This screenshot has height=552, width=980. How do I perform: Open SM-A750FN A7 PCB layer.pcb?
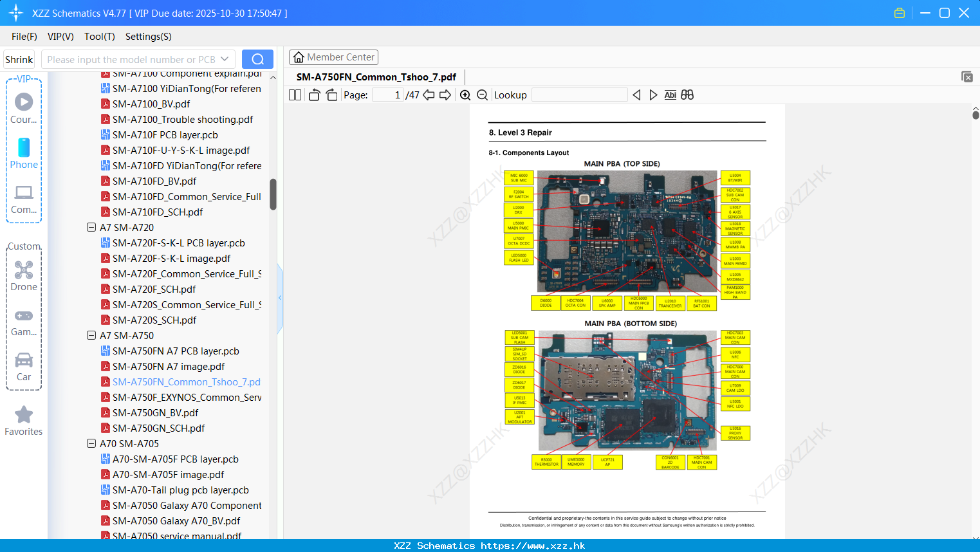pyautogui.click(x=176, y=351)
